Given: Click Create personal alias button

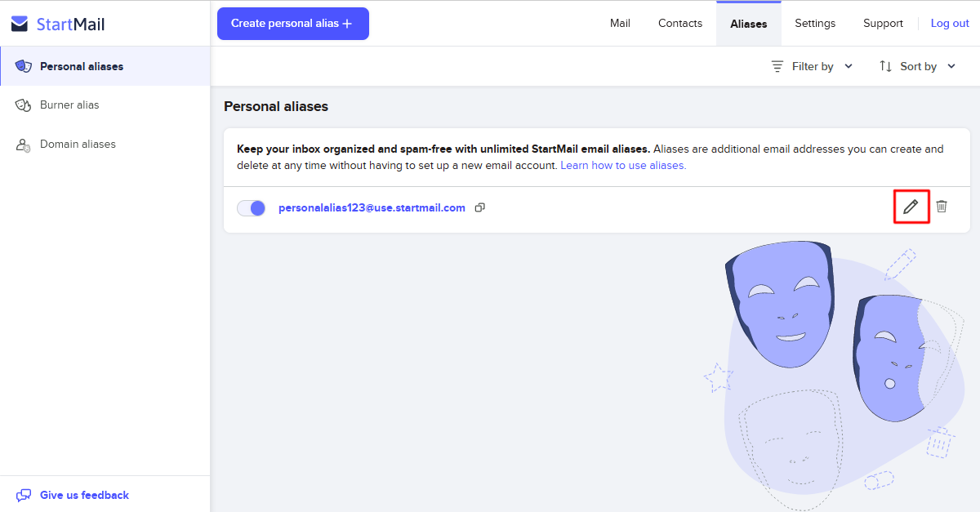Looking at the screenshot, I should tap(293, 23).
